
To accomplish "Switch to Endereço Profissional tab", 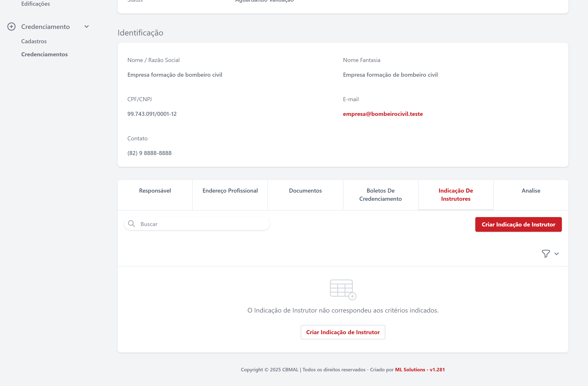I will (230, 191).
